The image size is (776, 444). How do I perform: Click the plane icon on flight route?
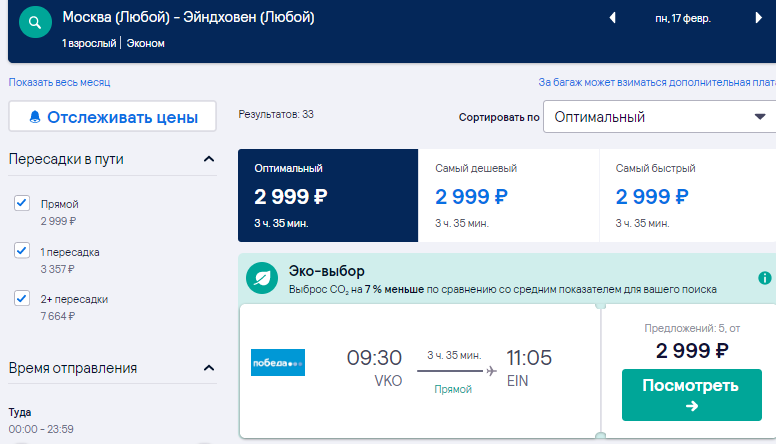pos(491,371)
